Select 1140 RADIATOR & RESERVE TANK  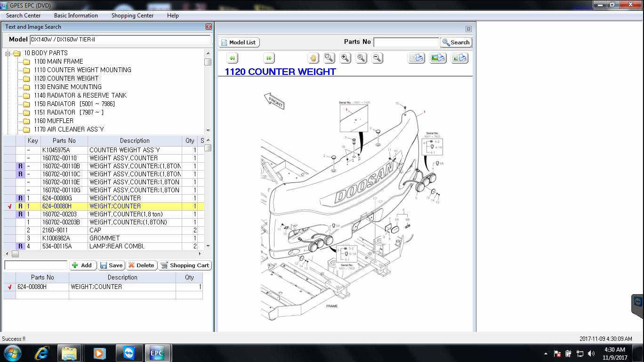point(80,95)
